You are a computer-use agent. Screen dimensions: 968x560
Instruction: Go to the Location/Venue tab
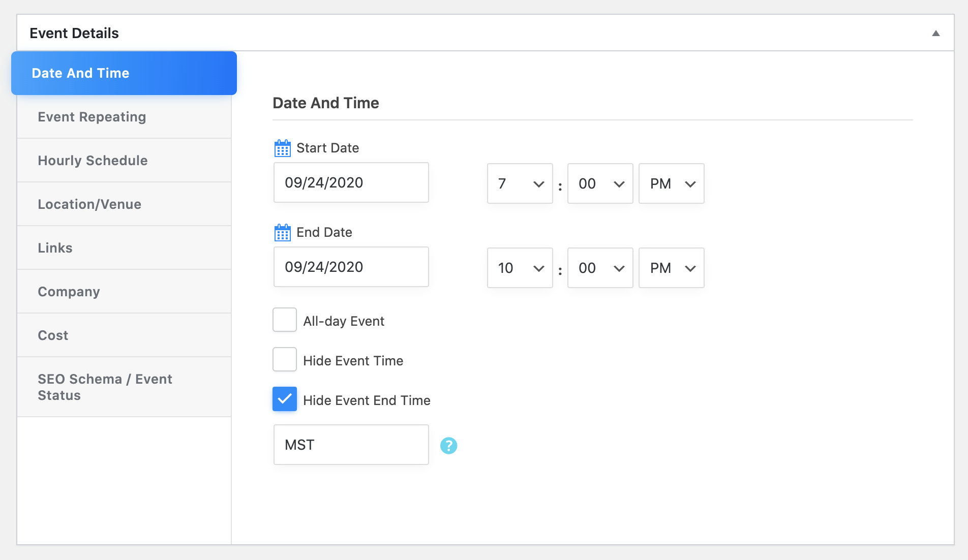[89, 204]
